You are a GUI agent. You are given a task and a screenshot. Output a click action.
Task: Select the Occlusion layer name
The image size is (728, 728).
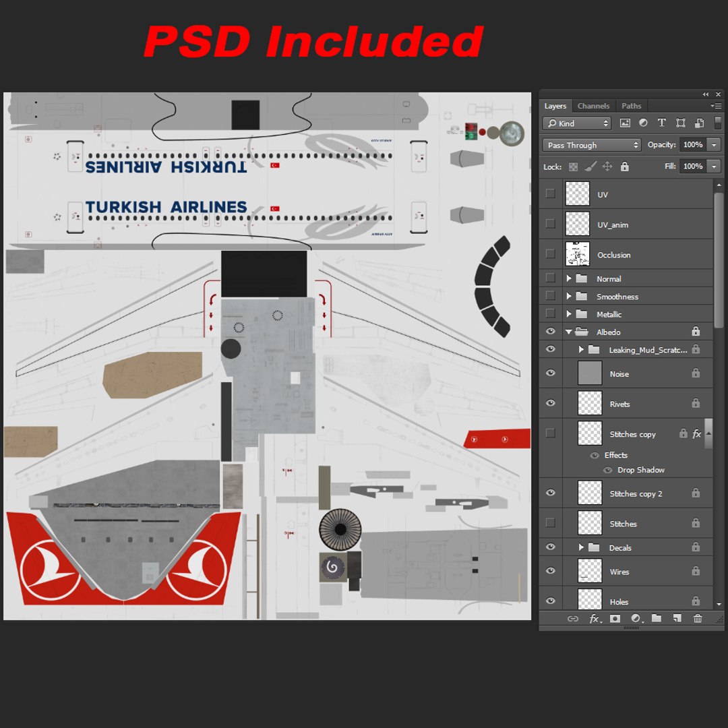point(614,255)
